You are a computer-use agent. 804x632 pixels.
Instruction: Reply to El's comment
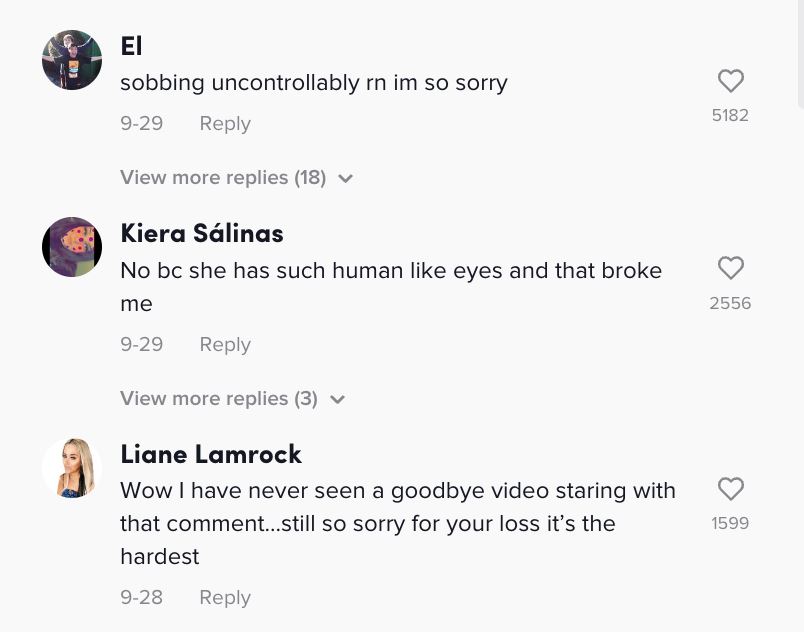pyautogui.click(x=225, y=124)
